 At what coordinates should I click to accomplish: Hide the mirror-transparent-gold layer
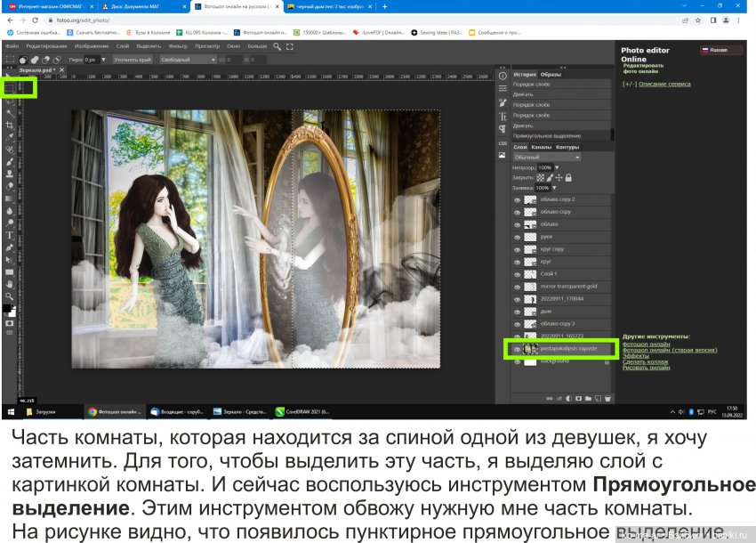click(516, 287)
